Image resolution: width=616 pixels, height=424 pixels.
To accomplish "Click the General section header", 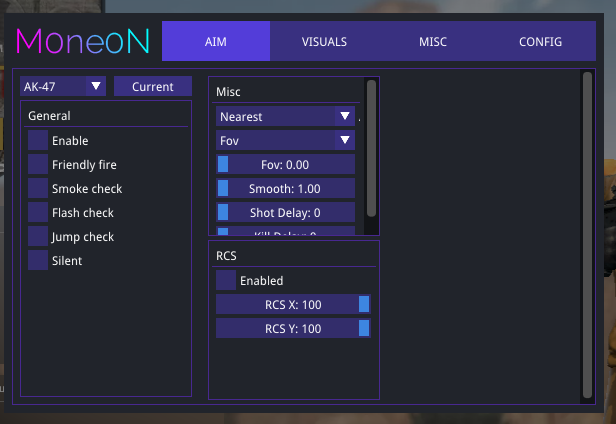I will click(49, 116).
